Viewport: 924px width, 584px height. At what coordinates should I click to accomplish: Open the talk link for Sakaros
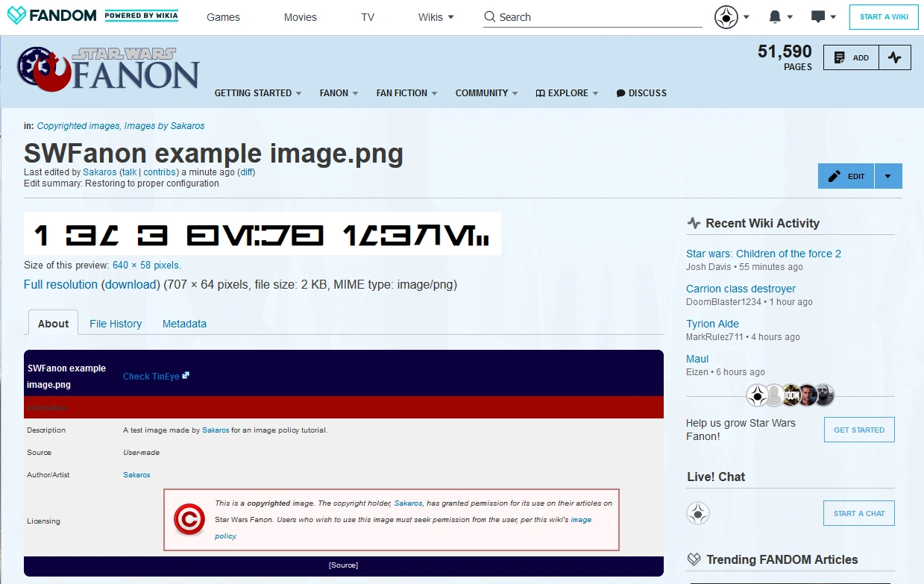click(x=130, y=172)
